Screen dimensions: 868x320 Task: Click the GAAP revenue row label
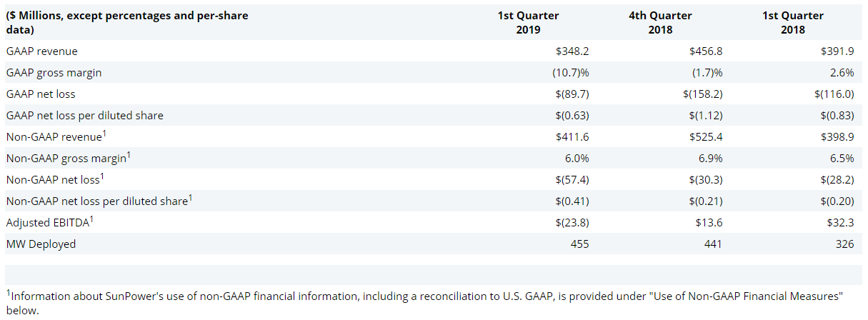41,51
